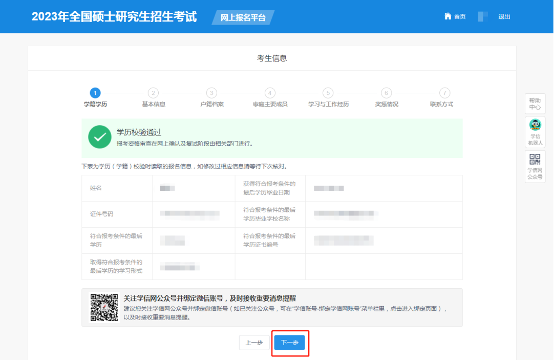The image size is (554, 360).
Task: Open the 学信机器人 chatbot icon
Action: (x=535, y=132)
